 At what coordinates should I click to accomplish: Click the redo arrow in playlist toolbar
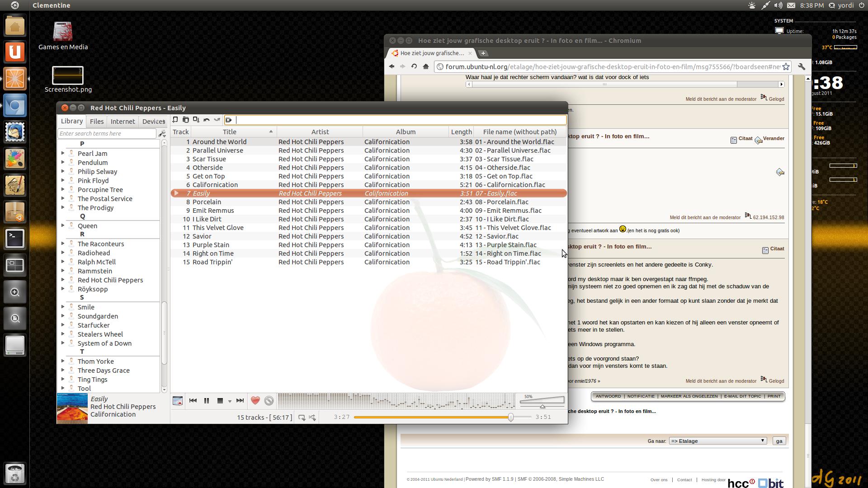(x=217, y=120)
